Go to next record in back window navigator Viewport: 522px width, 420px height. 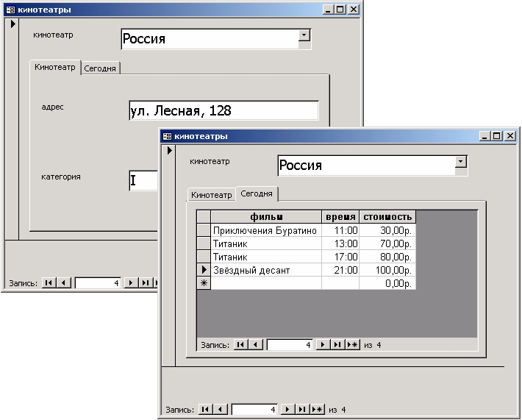coord(131,282)
